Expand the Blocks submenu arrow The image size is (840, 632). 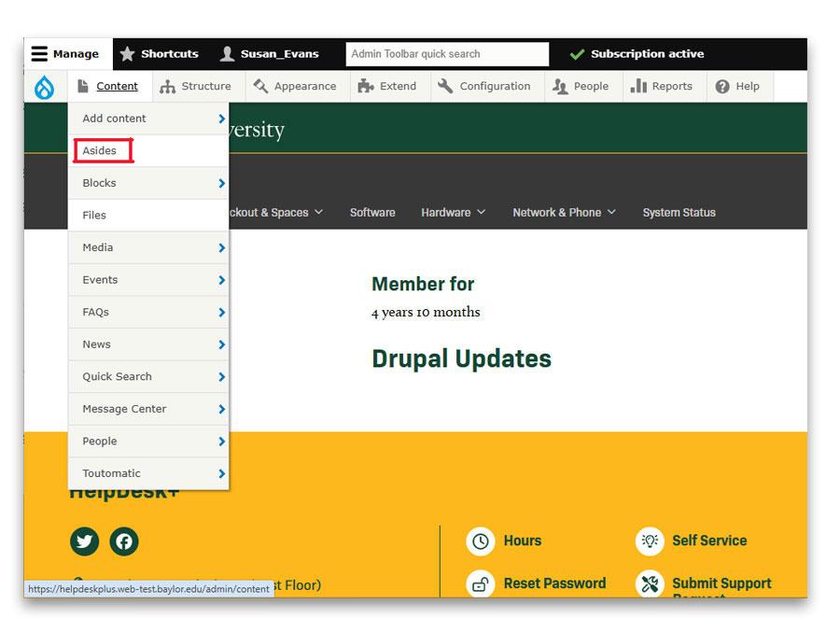[222, 183]
